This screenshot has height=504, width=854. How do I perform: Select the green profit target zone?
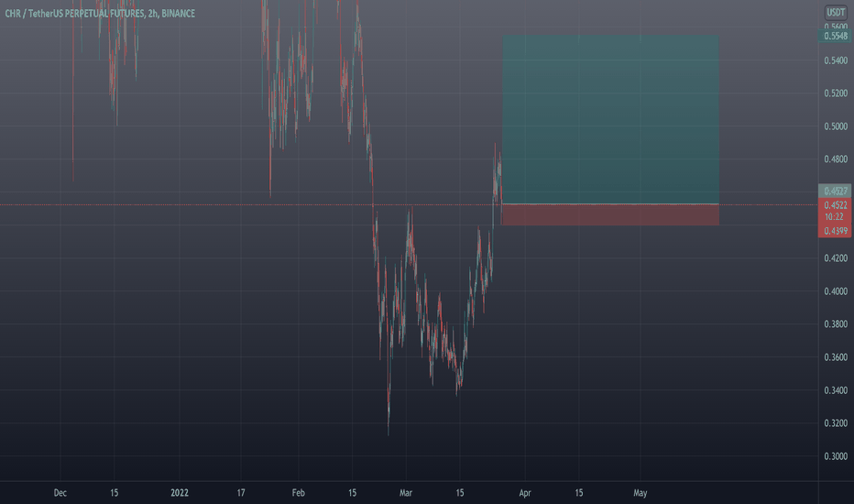pos(610,119)
